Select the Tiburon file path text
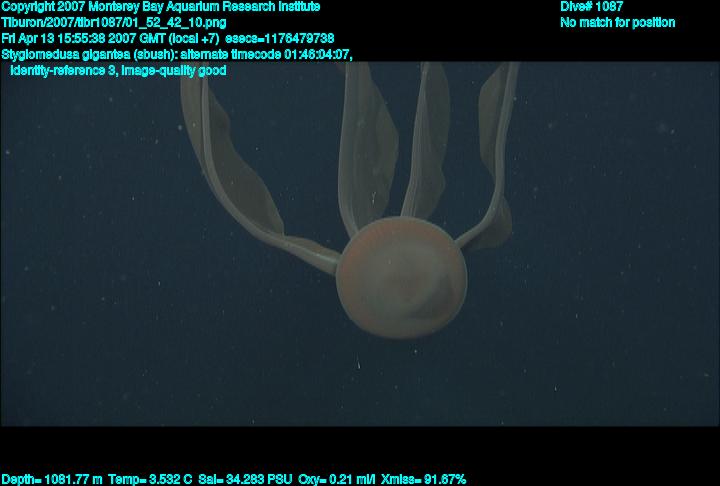Viewport: 720px width, 486px height. click(x=114, y=22)
